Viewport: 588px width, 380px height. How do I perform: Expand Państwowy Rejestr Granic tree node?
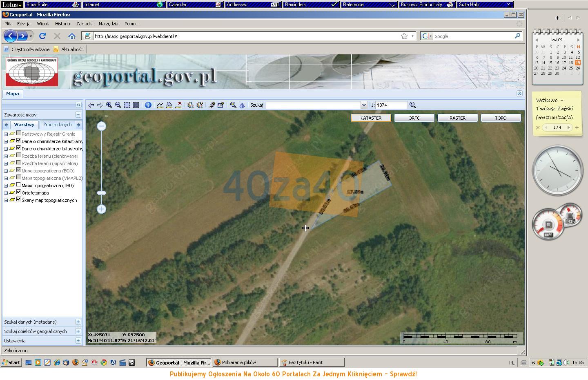6,134
